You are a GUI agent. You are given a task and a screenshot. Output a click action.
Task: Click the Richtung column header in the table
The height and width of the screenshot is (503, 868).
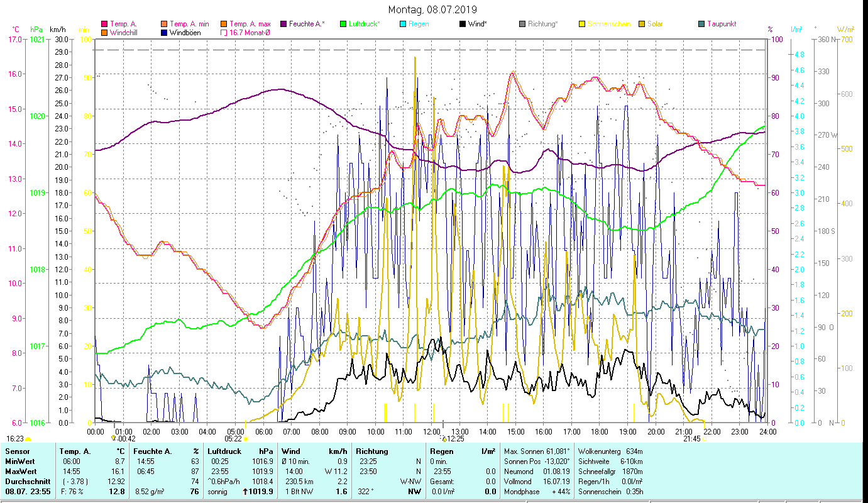[372, 451]
